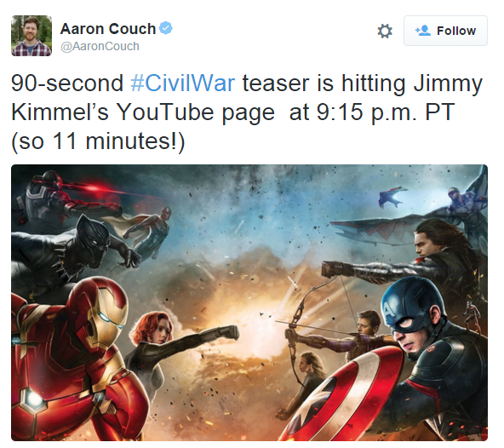This screenshot has width=504, height=448.
Task: Click the blue verified badge
Action: 166,28
